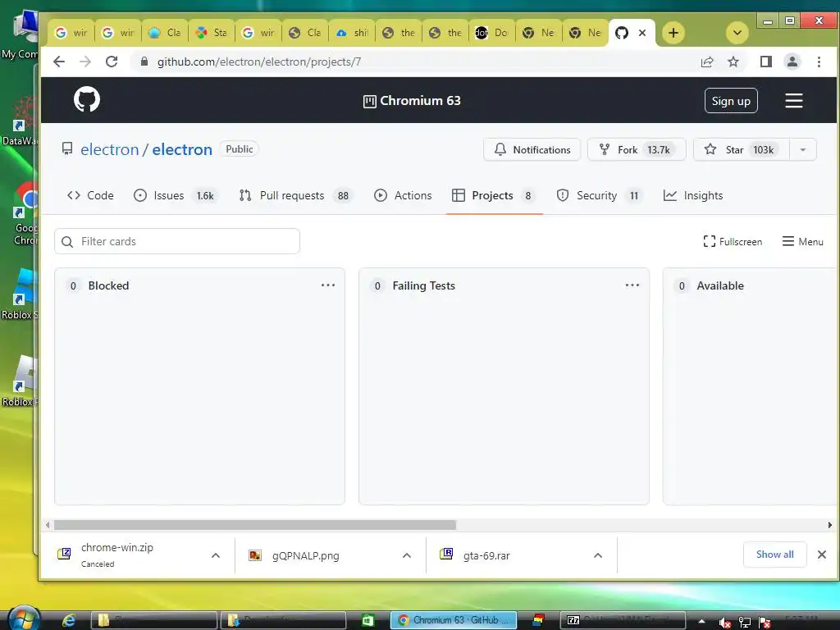Open the Windows Start orb

[x=24, y=619]
